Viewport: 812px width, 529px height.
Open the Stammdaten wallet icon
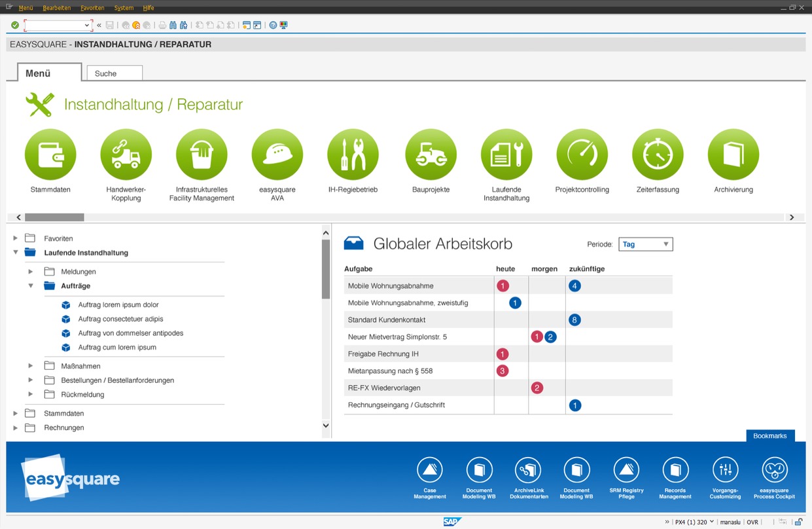[x=50, y=155]
